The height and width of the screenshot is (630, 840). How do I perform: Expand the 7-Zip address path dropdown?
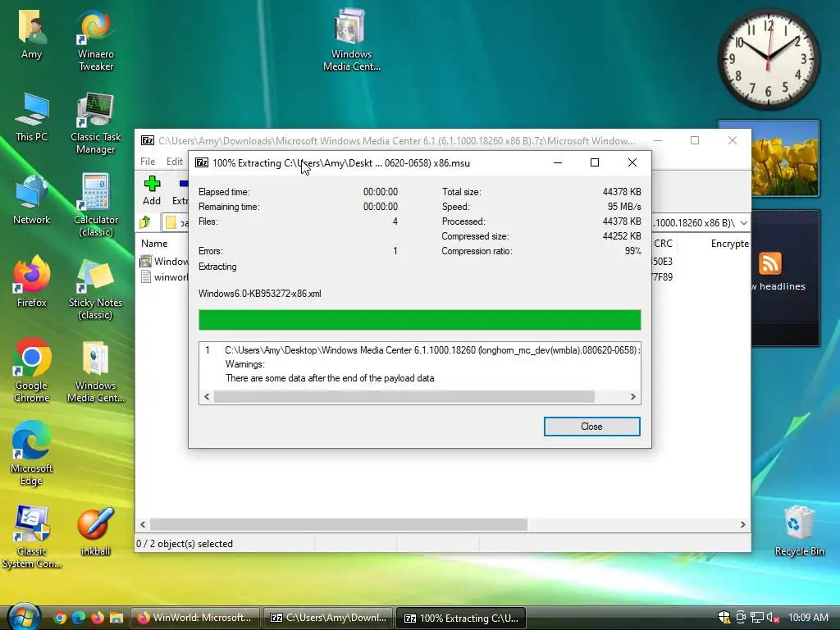pos(743,222)
